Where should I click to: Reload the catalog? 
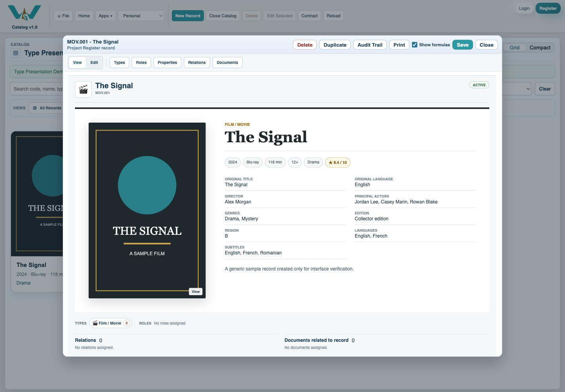[x=334, y=16]
